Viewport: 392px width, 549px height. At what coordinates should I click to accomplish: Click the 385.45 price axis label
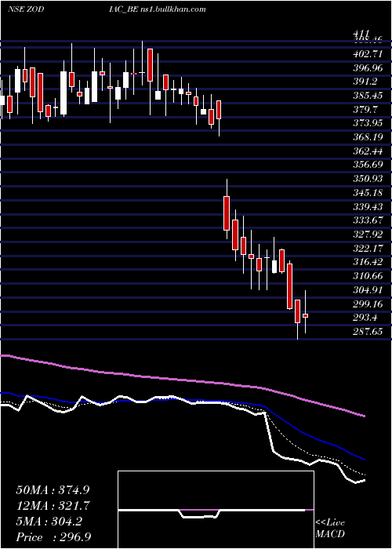click(x=368, y=96)
